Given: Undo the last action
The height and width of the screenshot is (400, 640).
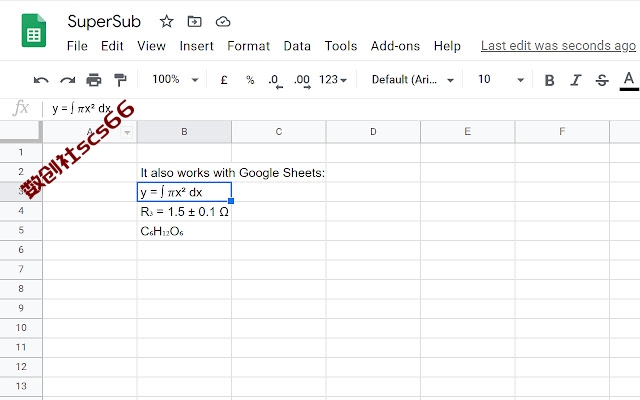Looking at the screenshot, I should coord(41,80).
